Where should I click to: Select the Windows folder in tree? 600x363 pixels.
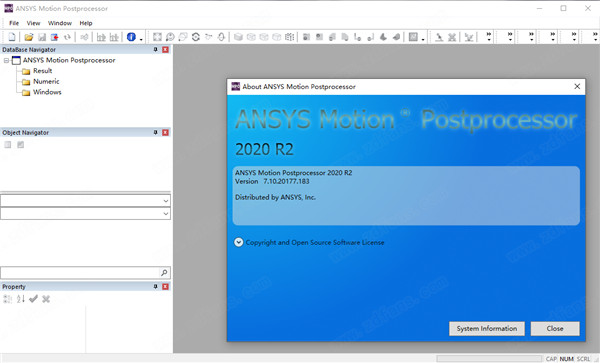click(x=47, y=92)
